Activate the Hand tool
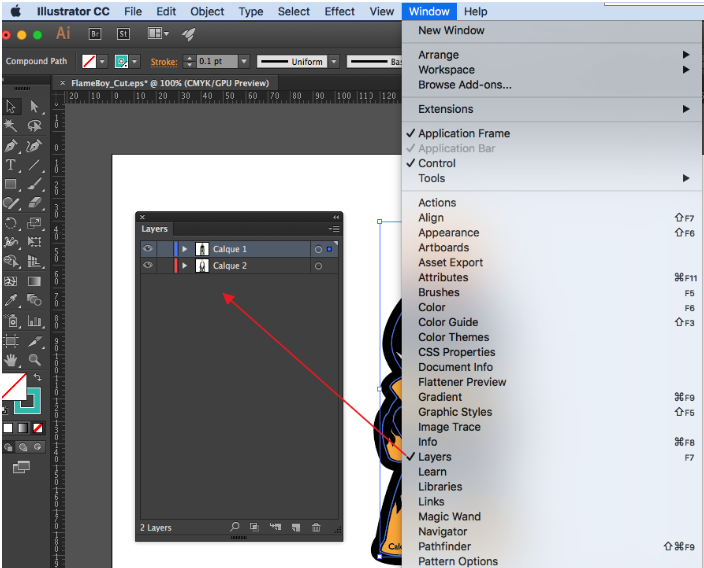704x568 pixels. (11, 359)
